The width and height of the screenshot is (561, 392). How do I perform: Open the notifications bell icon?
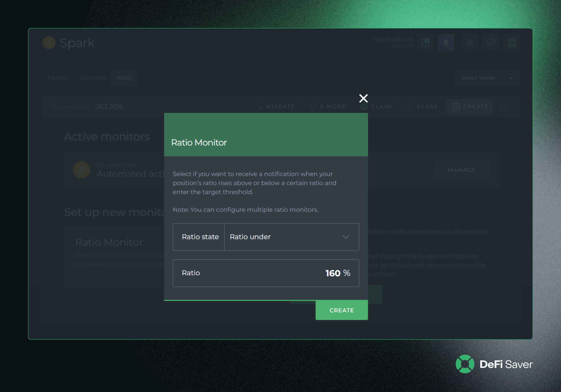470,43
